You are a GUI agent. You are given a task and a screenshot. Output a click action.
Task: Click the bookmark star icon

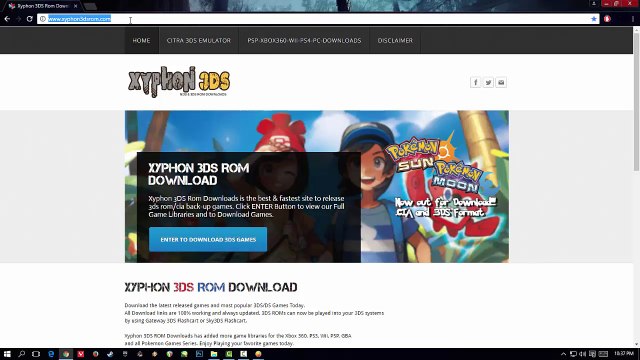(593, 19)
